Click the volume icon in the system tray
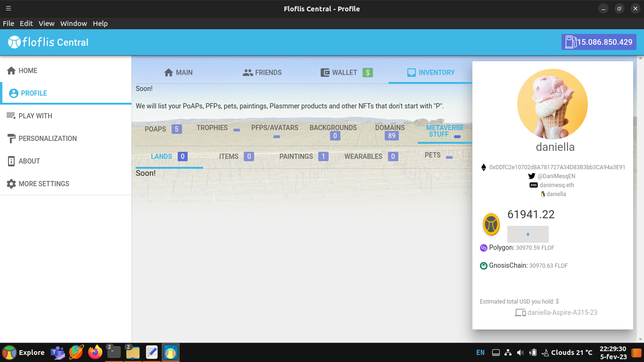Image resolution: width=644 pixels, height=362 pixels. pyautogui.click(x=520, y=353)
